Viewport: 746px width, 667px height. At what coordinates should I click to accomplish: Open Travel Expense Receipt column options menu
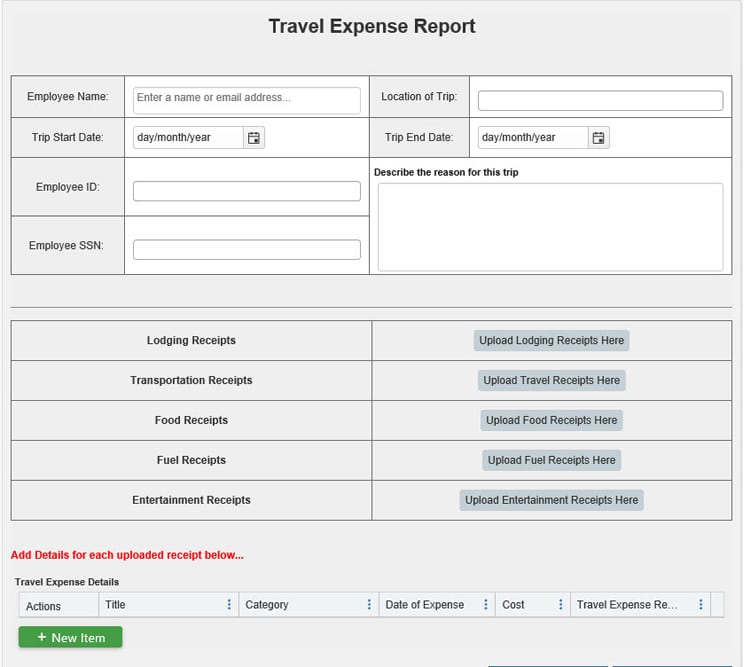click(701, 605)
